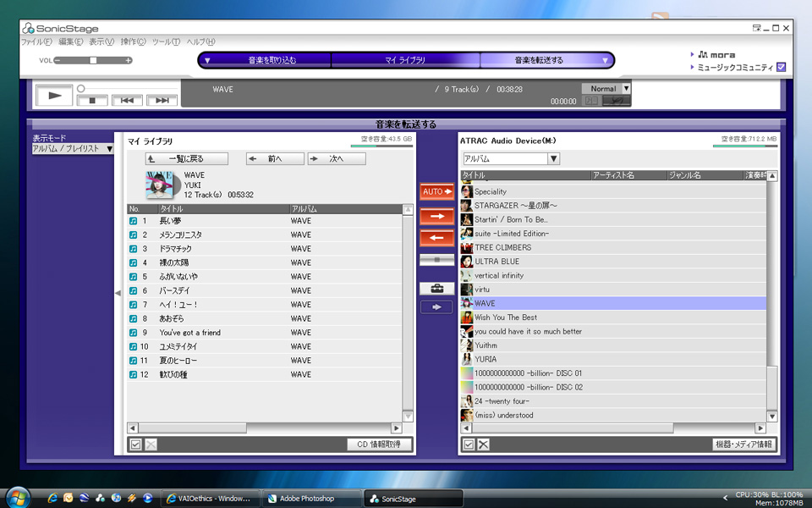Screen dimensions: 812x508
Task: Start playback with the large play button
Action: pos(54,96)
